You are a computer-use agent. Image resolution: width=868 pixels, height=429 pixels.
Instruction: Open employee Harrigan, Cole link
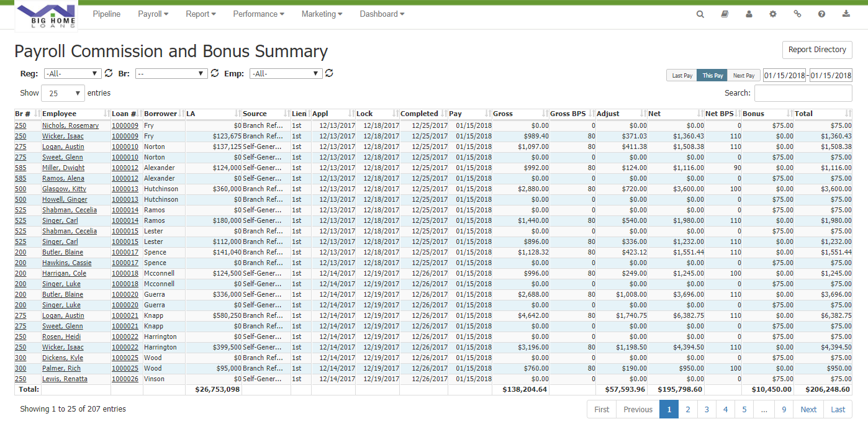[x=64, y=274]
